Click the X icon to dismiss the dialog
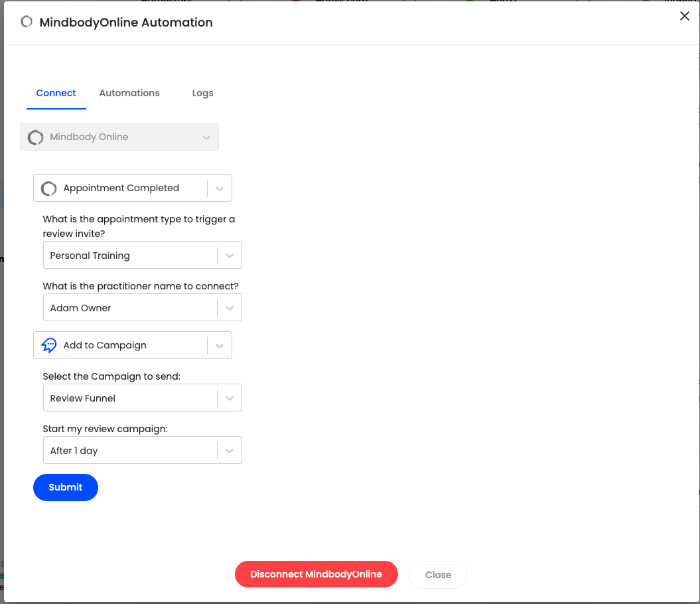700x604 pixels. pyautogui.click(x=684, y=17)
